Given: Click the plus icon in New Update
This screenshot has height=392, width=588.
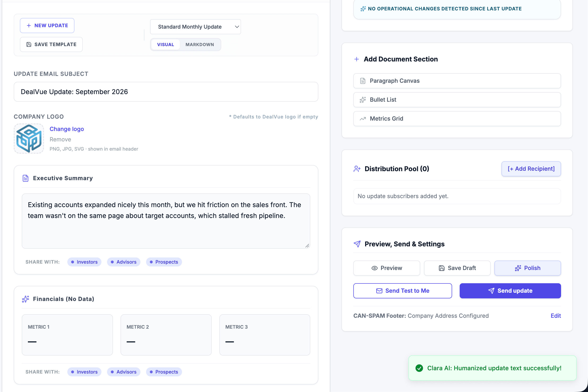Looking at the screenshot, I should coord(29,26).
